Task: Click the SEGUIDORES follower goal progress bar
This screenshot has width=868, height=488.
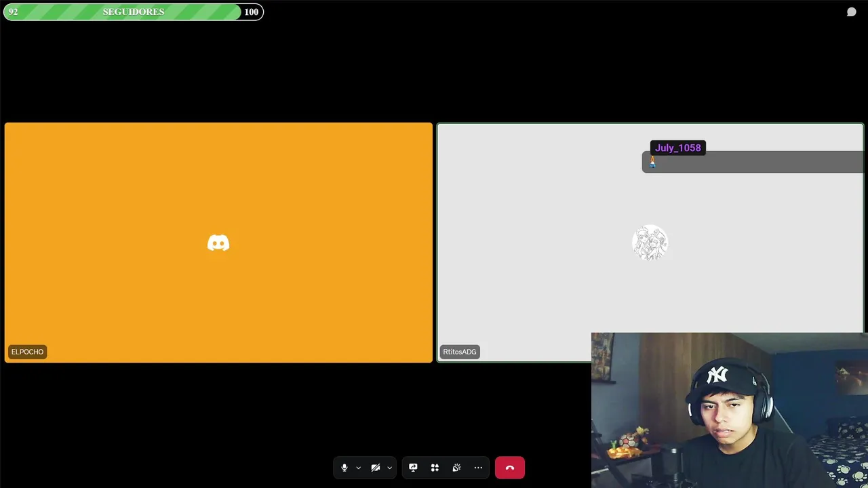Action: tap(134, 12)
